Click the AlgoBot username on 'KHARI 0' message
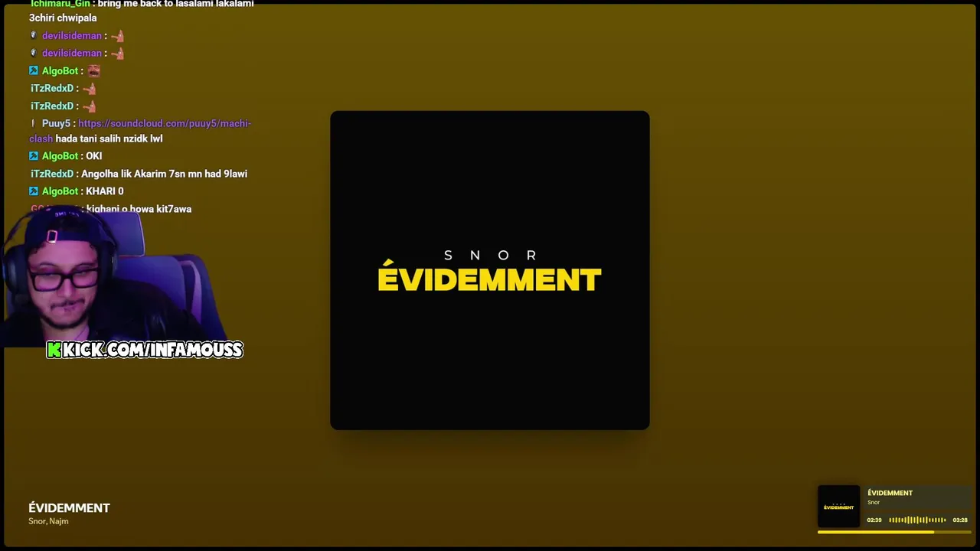Screen dimensions: 980x551 60,191
